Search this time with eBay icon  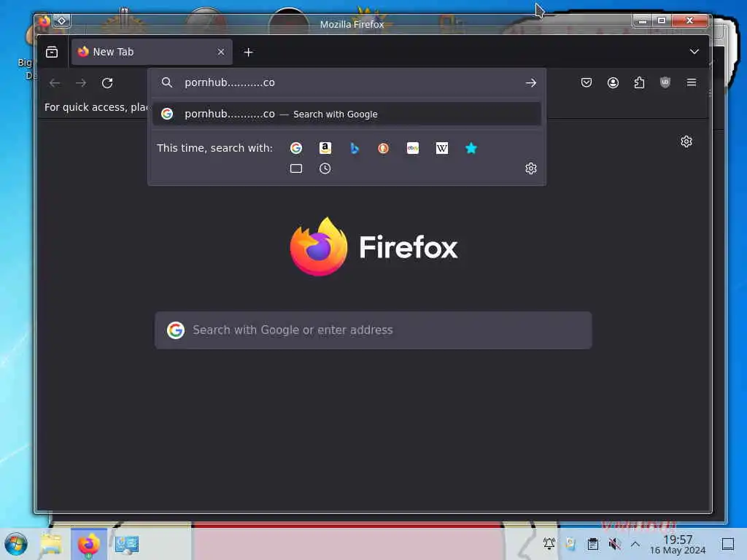coord(413,148)
